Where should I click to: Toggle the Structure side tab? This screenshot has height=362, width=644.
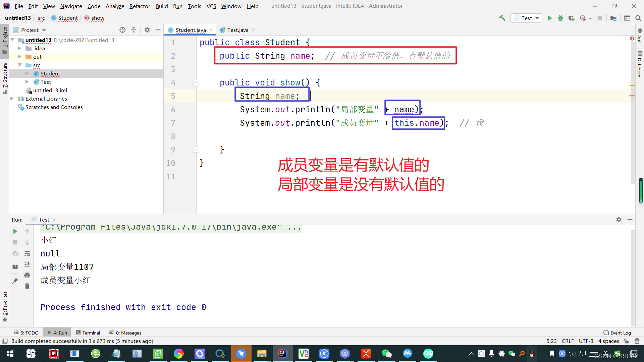click(5, 78)
